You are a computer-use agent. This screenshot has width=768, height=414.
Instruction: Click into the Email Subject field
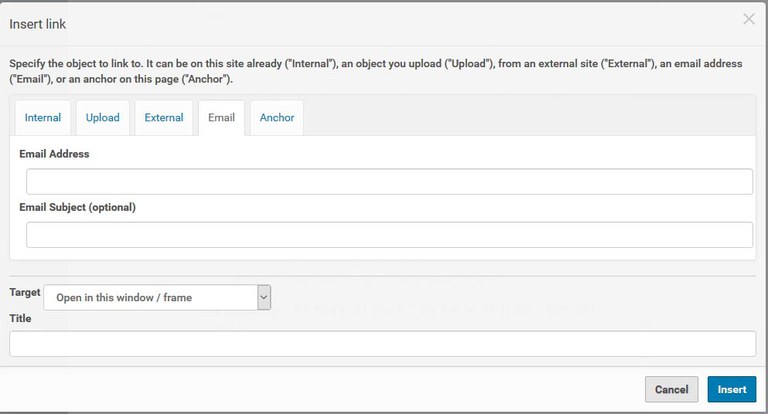tap(389, 235)
